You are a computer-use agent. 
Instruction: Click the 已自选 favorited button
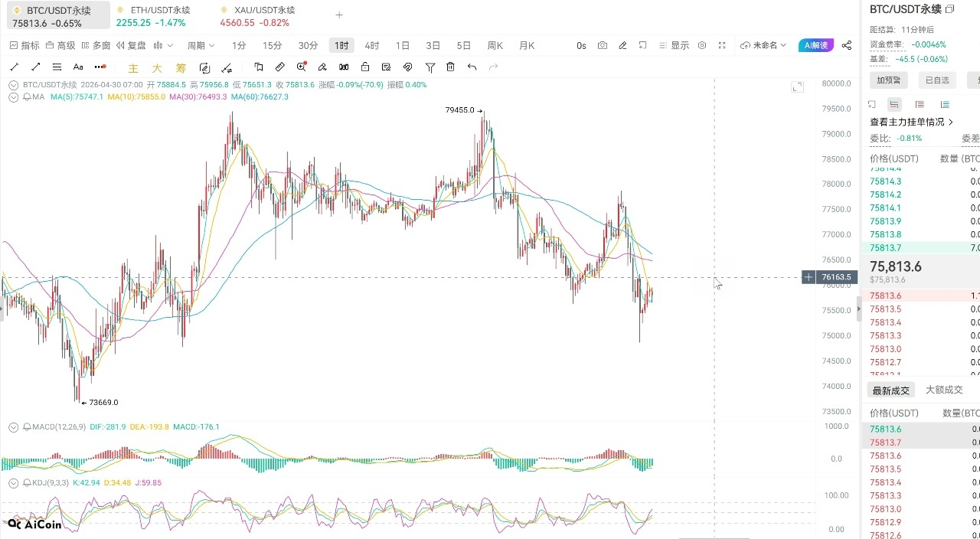pos(937,80)
